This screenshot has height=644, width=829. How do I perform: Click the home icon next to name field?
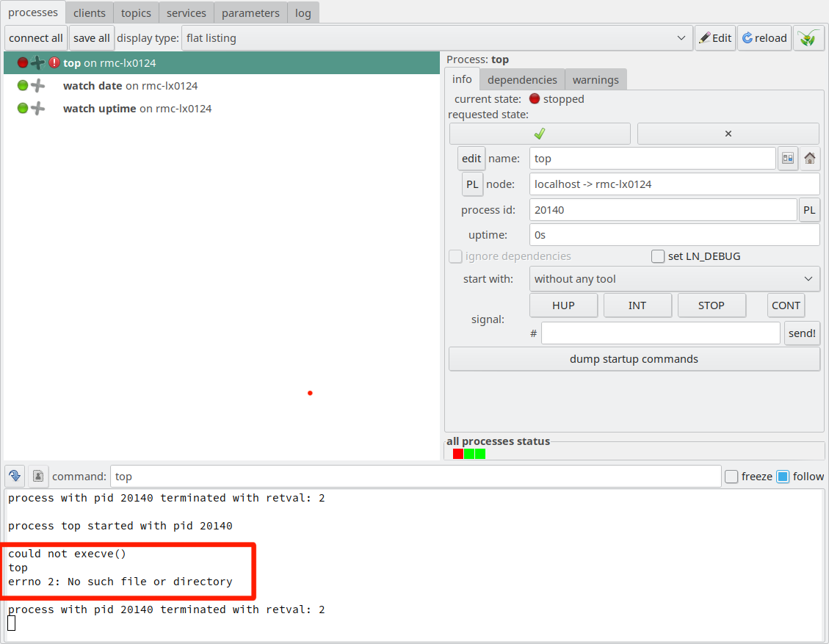click(809, 159)
